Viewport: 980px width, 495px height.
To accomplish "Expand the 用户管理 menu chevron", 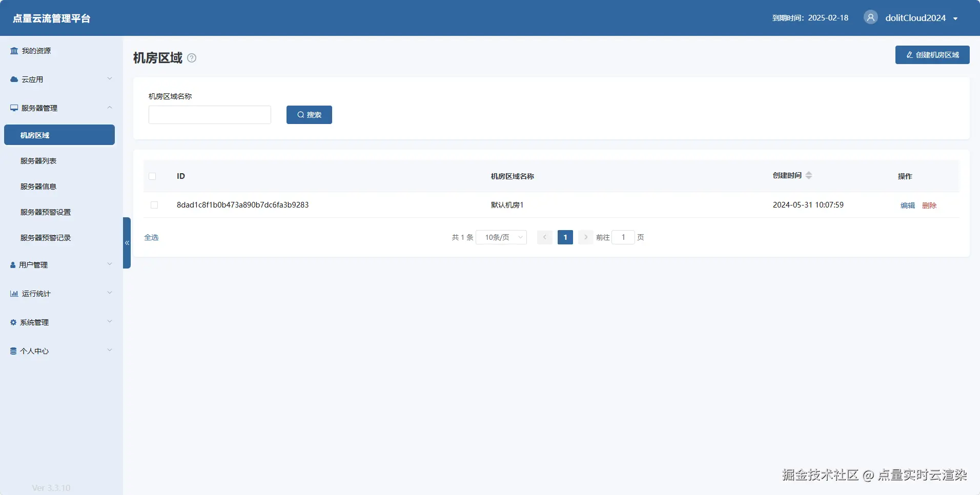I will [109, 264].
